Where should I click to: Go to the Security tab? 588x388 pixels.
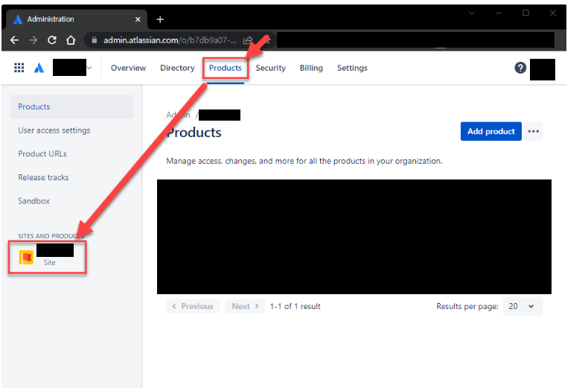[271, 68]
